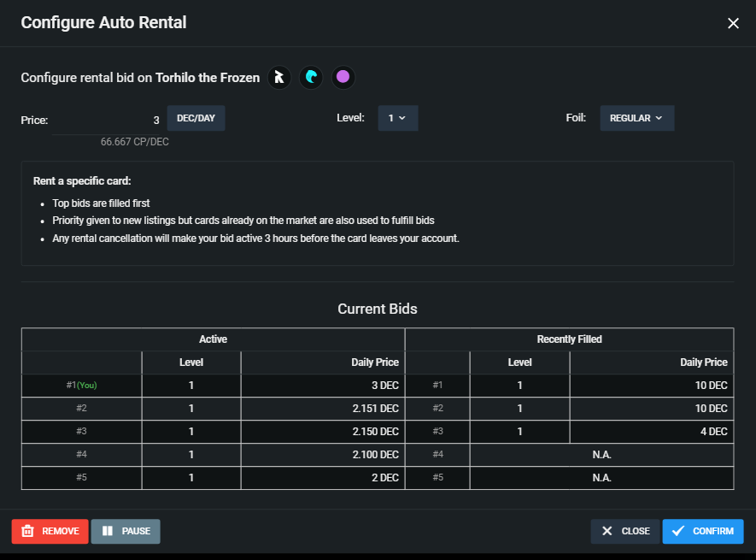Confirm the rental bid
Viewport: 756px width, 560px height.
coord(703,531)
